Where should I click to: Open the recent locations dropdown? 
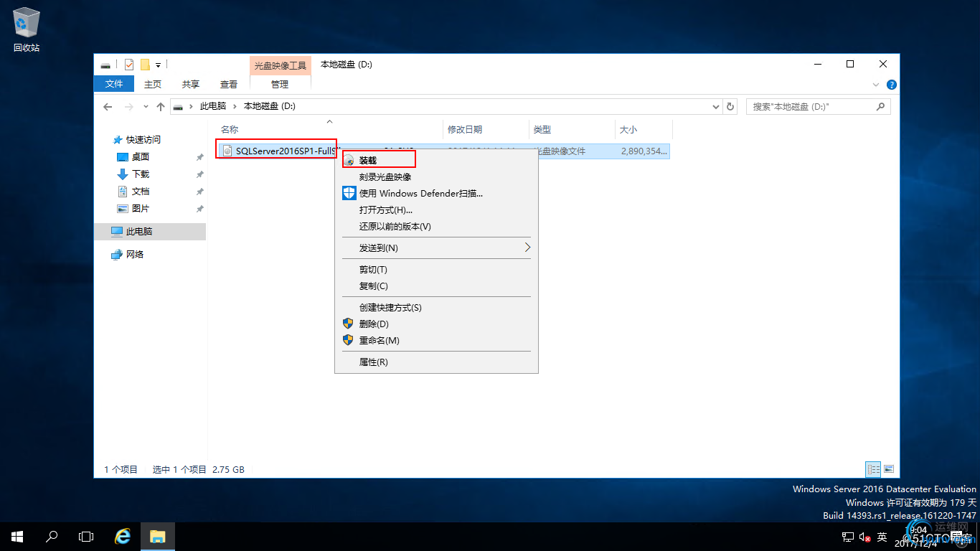coord(146,106)
